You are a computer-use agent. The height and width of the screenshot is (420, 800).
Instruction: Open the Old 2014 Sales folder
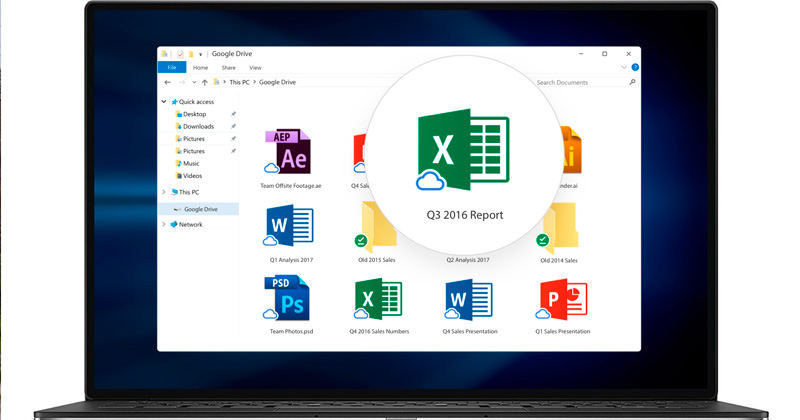[x=559, y=228]
